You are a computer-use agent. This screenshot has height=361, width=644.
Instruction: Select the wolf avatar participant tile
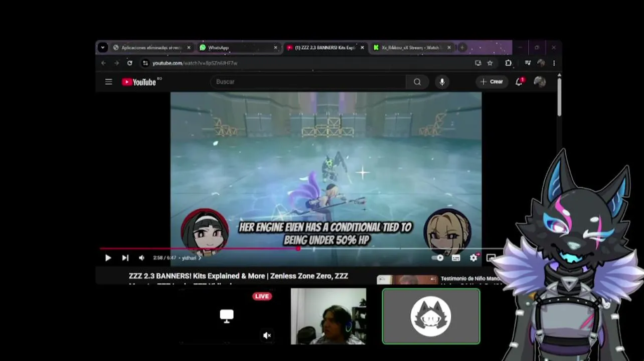click(x=431, y=316)
